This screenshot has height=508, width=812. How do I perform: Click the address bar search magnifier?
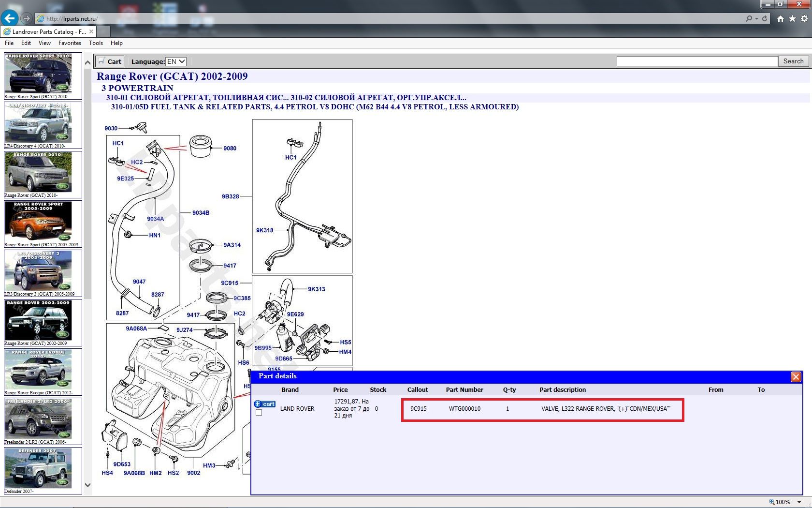(x=749, y=18)
